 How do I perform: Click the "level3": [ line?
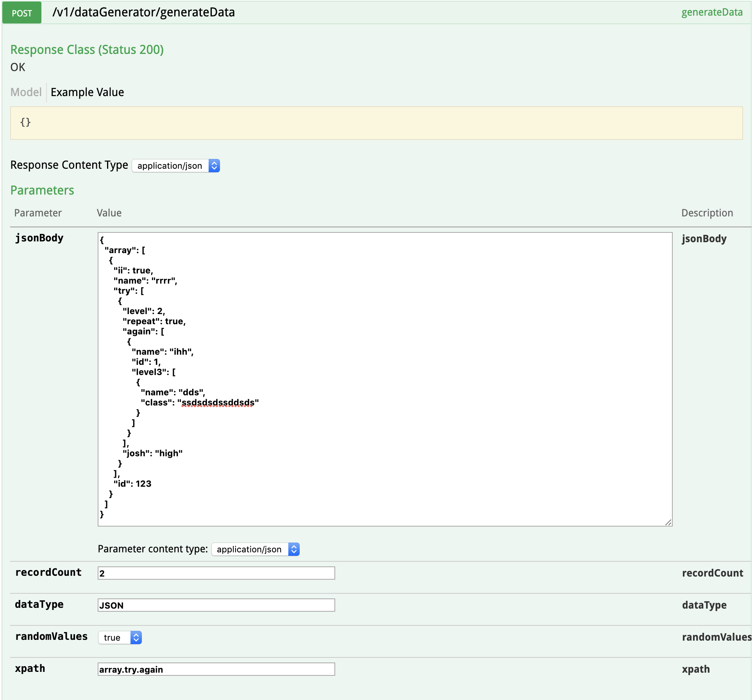[154, 372]
